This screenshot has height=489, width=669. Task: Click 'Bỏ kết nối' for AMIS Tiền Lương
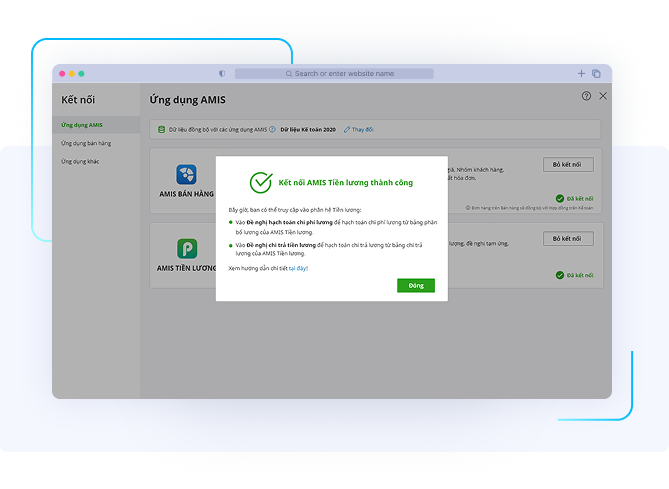(570, 239)
